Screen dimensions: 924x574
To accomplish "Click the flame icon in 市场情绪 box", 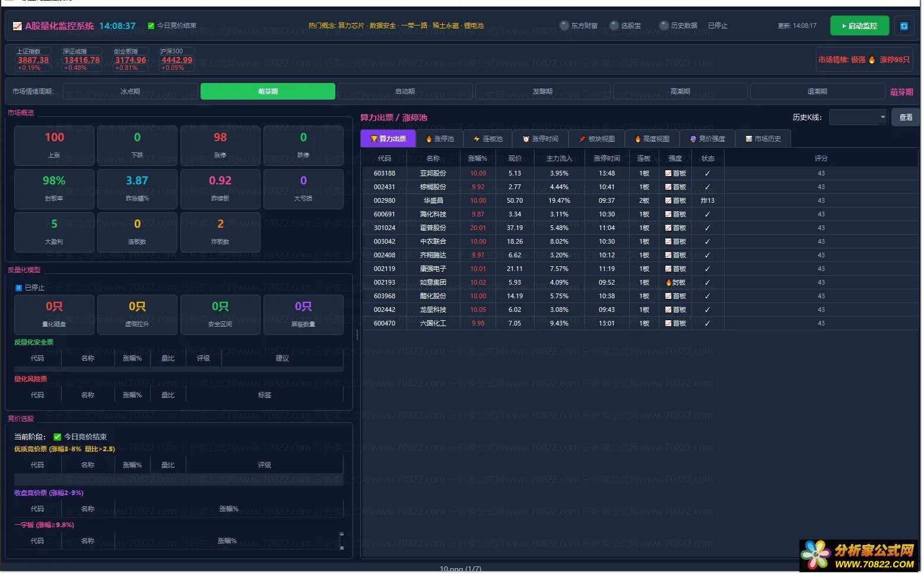I will [872, 60].
